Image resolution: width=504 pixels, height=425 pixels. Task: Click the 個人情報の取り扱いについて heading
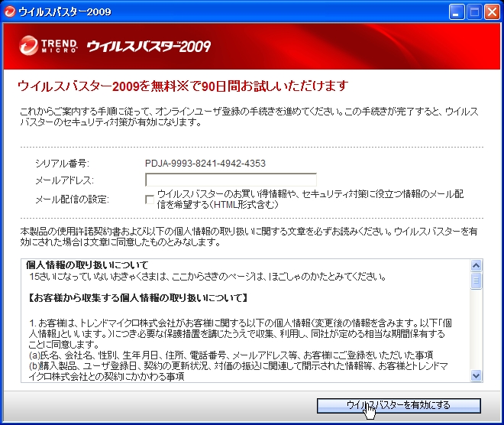(87, 265)
